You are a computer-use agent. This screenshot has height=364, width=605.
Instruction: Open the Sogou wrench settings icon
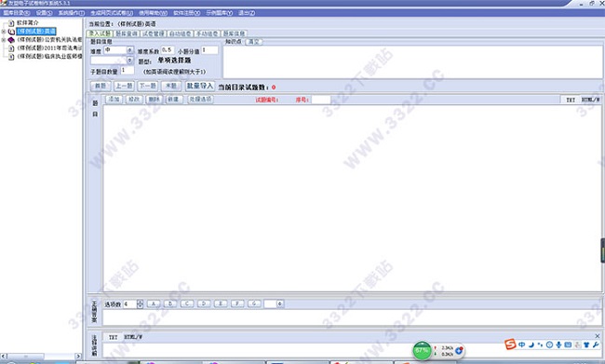(596, 344)
